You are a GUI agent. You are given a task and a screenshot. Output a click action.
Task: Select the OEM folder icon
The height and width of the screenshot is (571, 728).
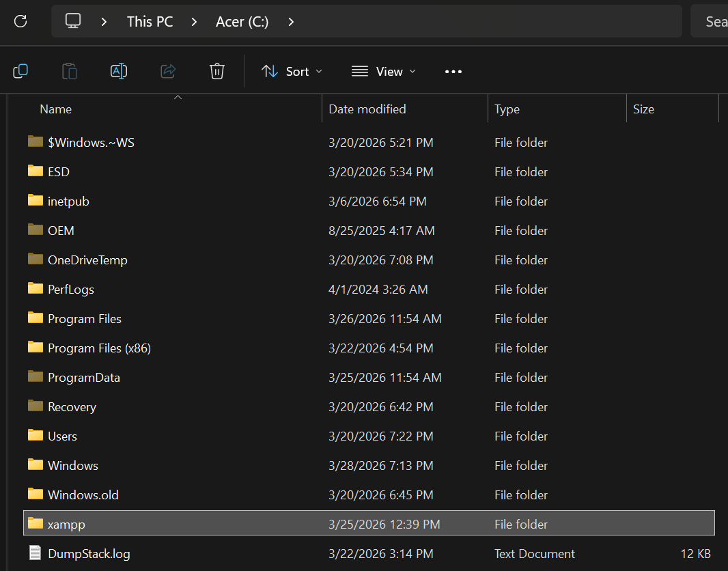(x=36, y=229)
